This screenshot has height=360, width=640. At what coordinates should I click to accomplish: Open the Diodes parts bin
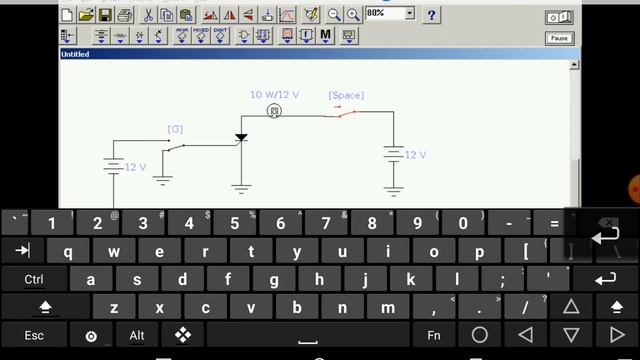139,36
